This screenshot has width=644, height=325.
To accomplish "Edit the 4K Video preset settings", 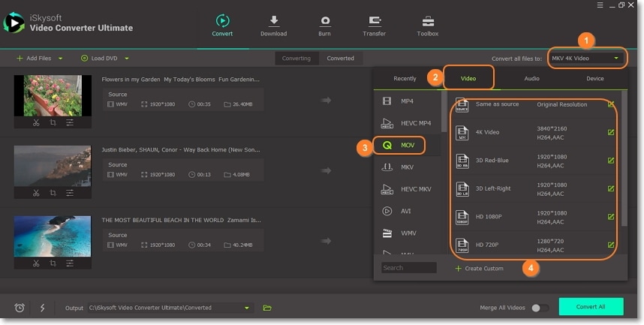I will pos(611,132).
